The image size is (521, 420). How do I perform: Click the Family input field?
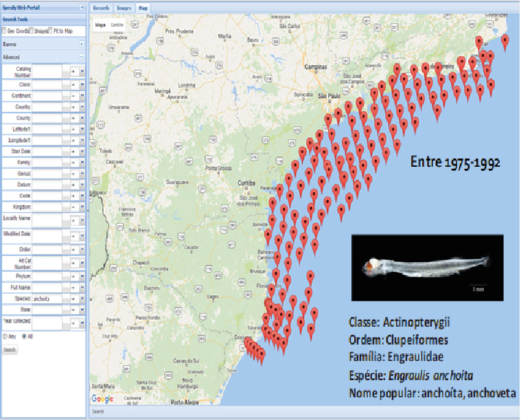pos(47,162)
